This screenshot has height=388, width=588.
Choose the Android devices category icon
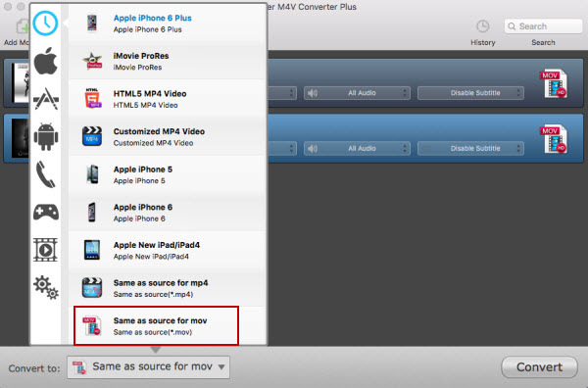(46, 137)
